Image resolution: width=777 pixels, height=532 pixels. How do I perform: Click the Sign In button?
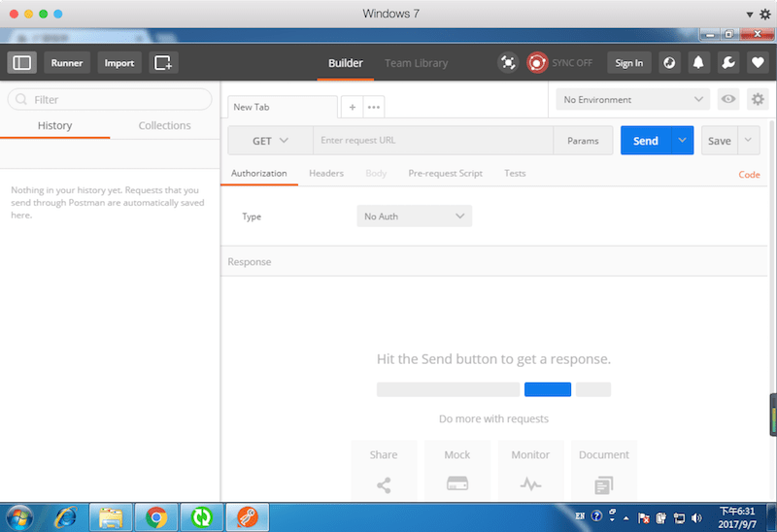[x=628, y=63]
